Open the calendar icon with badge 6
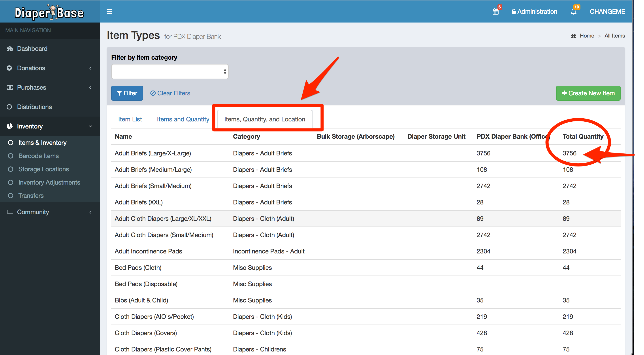Image resolution: width=644 pixels, height=355 pixels. [495, 11]
